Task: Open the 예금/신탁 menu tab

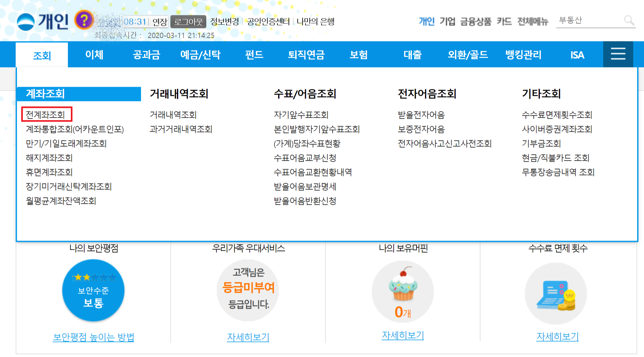Action: click(x=200, y=54)
